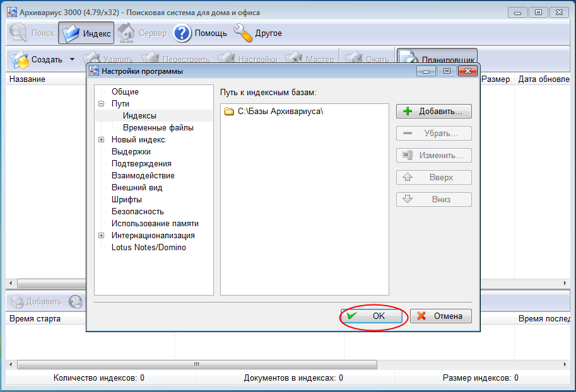Close the Настройки программы dialog
This screenshot has width=576, height=392.
coord(467,71)
